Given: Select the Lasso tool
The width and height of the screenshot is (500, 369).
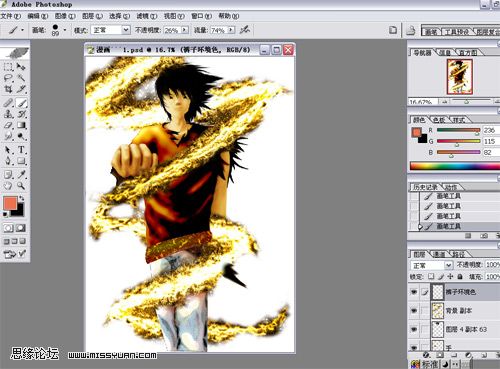Looking at the screenshot, I should tap(8, 78).
